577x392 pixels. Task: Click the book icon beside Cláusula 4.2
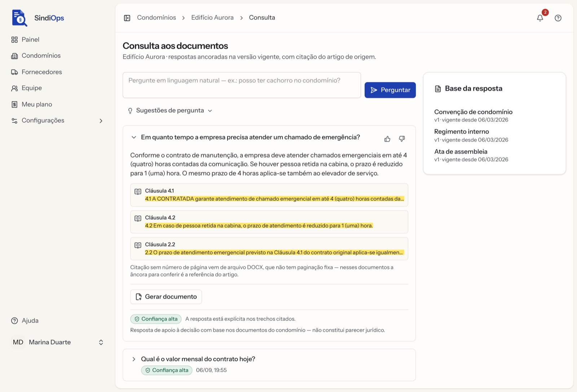[x=138, y=219]
